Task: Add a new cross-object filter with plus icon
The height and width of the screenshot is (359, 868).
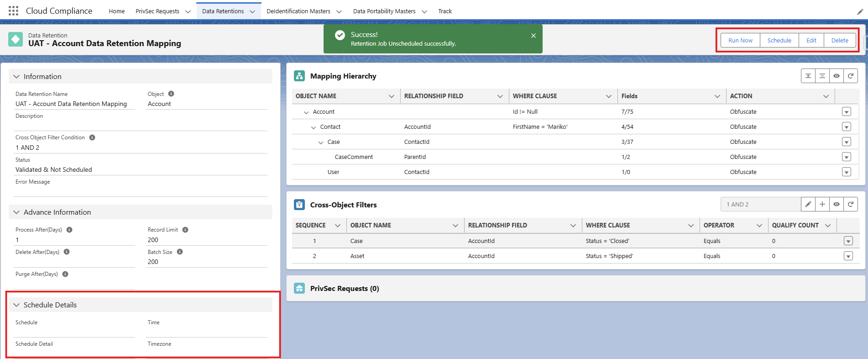Action: (x=822, y=204)
